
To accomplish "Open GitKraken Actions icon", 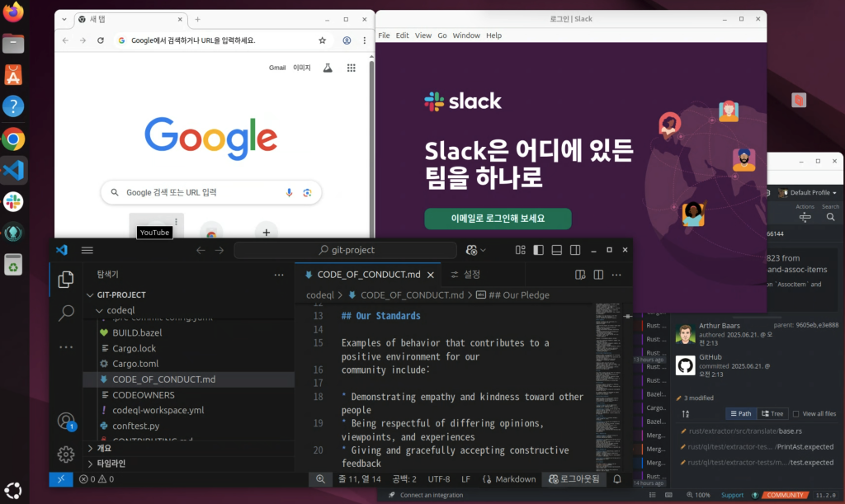I will click(x=805, y=217).
